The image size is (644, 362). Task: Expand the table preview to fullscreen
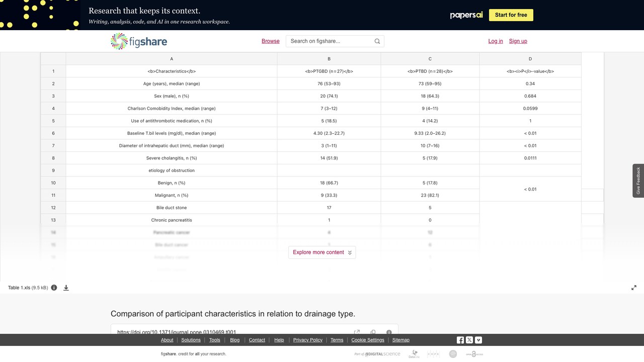(x=634, y=288)
